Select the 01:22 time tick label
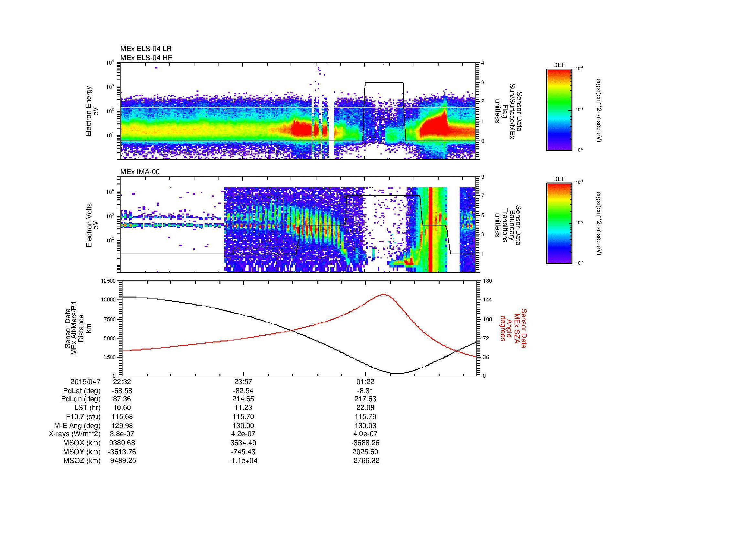This screenshot has width=756, height=534. 365,382
